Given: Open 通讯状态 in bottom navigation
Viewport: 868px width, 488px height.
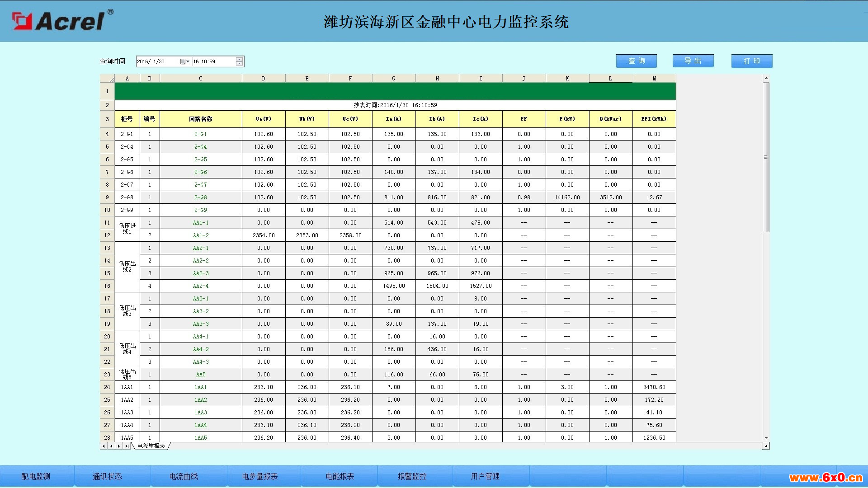Looking at the screenshot, I should pos(107,476).
